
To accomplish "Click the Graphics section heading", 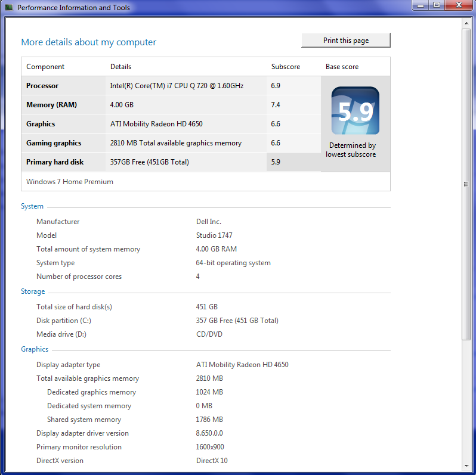I will click(35, 349).
